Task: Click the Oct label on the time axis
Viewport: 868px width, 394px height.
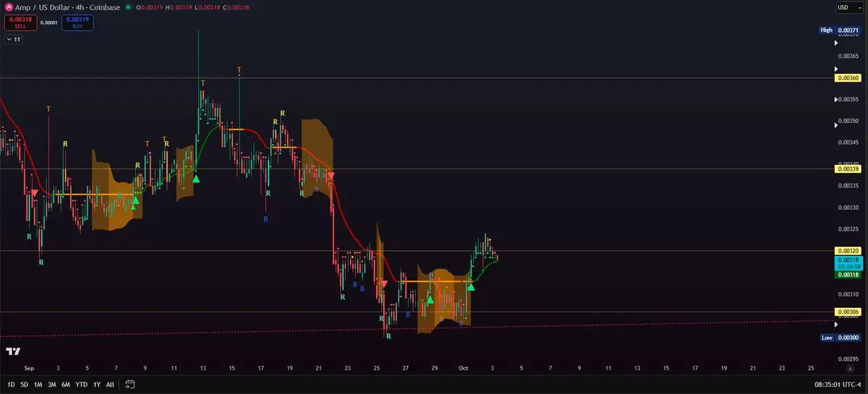Action: pyautogui.click(x=463, y=368)
